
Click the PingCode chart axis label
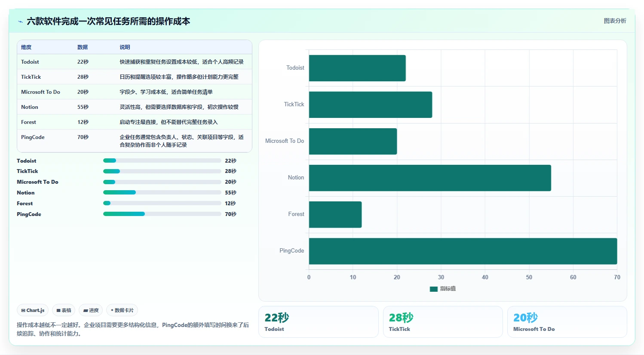click(x=291, y=251)
